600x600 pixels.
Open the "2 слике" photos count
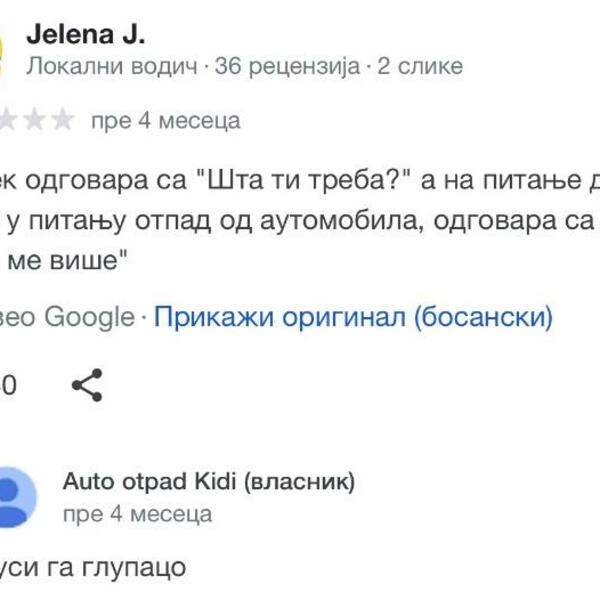(420, 67)
